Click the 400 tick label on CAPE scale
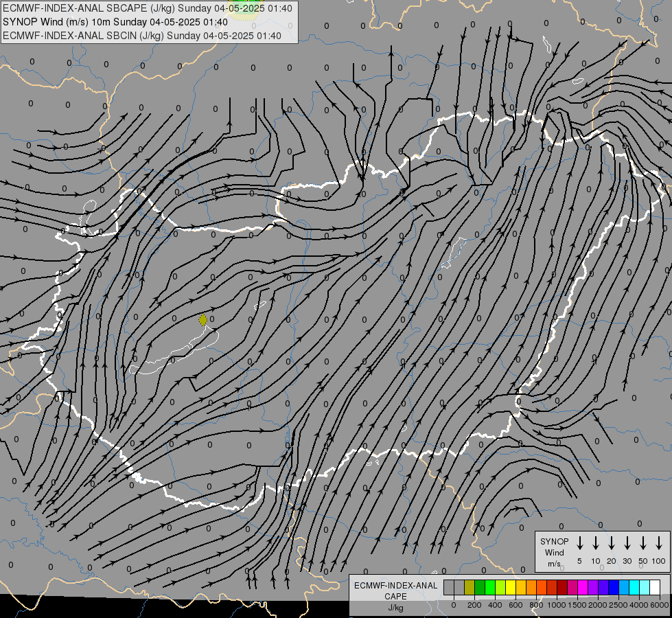672x618 pixels. point(495,605)
